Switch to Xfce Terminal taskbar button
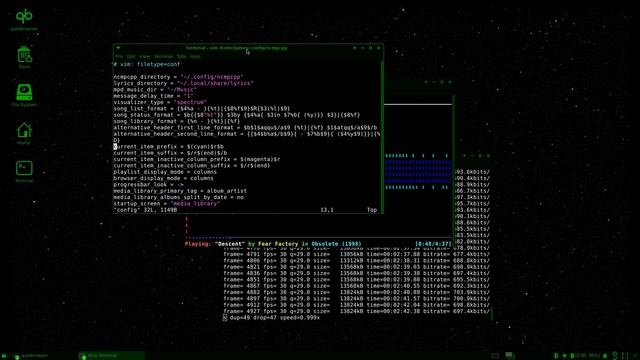This screenshot has height=360, width=640. 111,356
